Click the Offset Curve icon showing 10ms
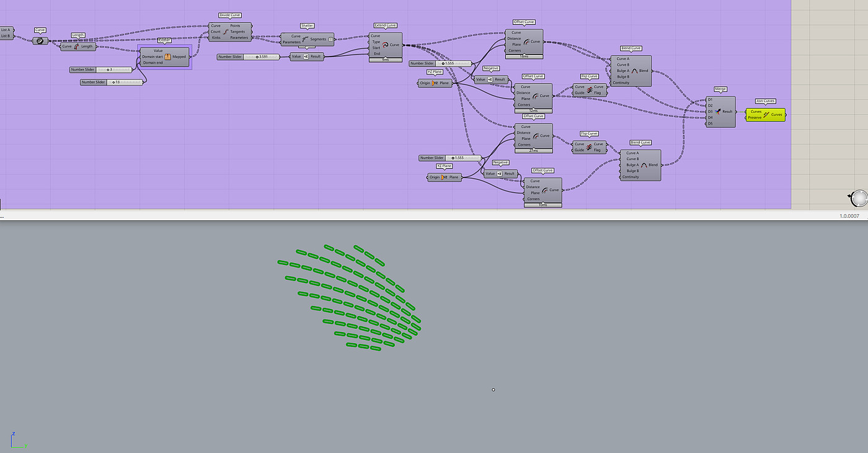The height and width of the screenshot is (453, 868). (x=546, y=190)
